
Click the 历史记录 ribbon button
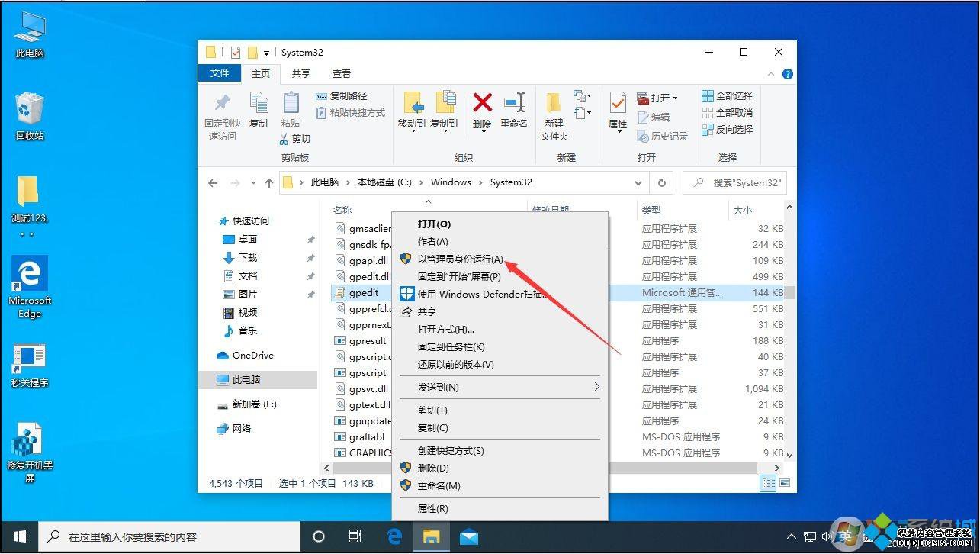[x=663, y=136]
